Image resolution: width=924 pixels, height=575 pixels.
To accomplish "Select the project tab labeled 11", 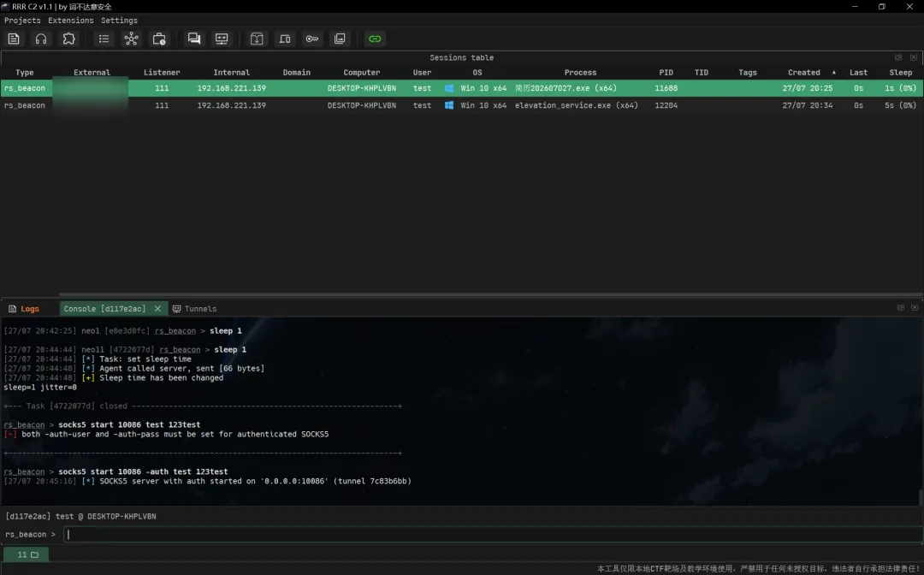I will click(x=27, y=554).
